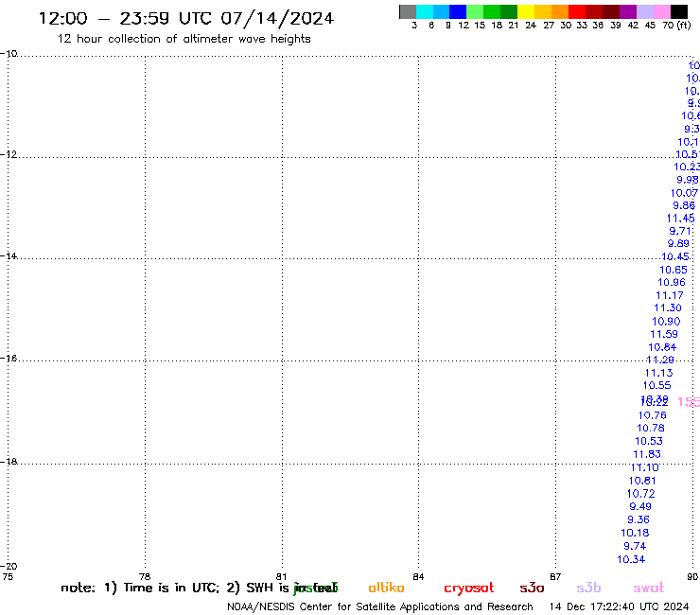Select the 9.89 wave height value
This screenshot has height=615, width=700.
point(678,244)
